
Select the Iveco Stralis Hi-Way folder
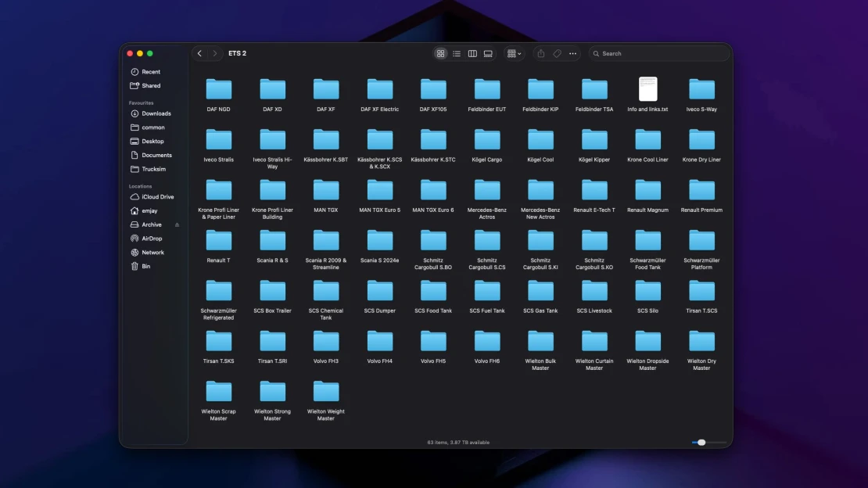point(272,139)
